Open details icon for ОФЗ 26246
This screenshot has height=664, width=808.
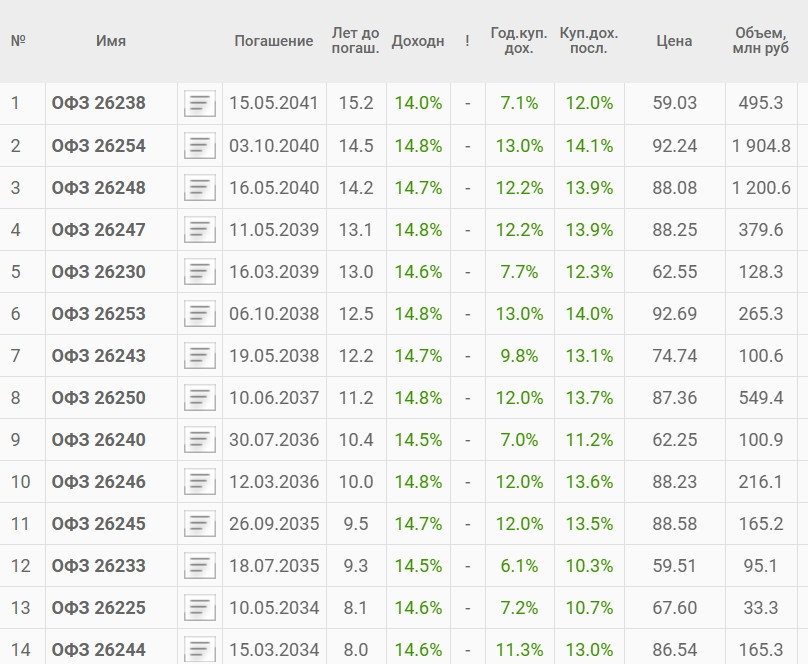199,482
